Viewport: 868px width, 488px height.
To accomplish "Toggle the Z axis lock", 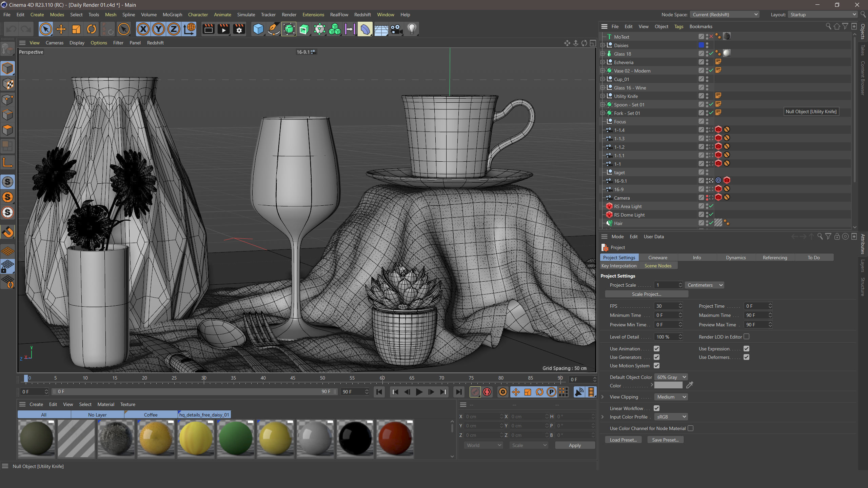I will coord(174,29).
